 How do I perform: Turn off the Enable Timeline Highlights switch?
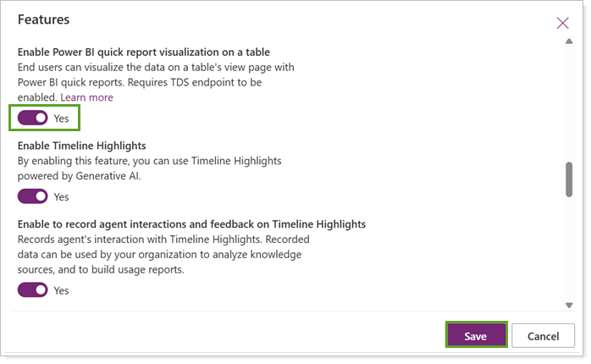(32, 196)
